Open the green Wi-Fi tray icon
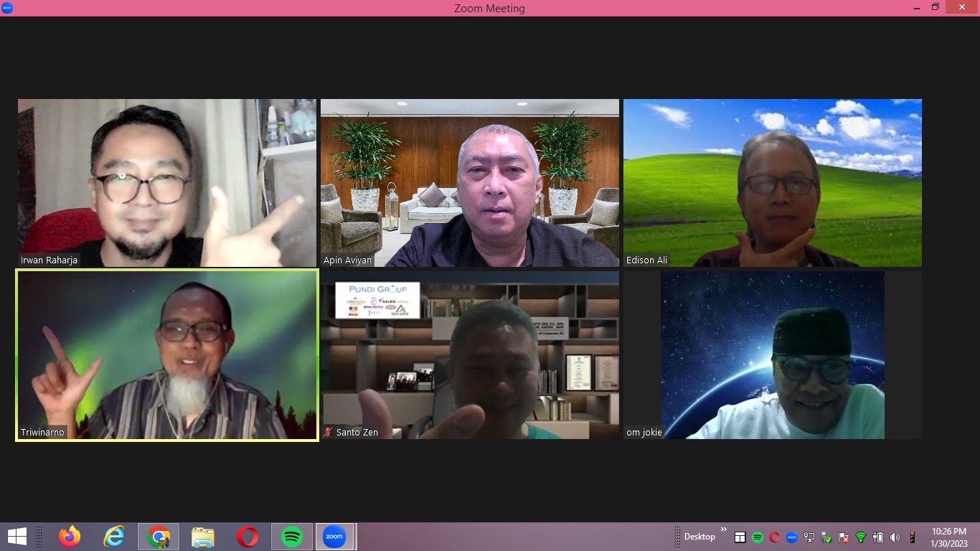Viewport: 980px width, 551px height. pyautogui.click(x=861, y=537)
